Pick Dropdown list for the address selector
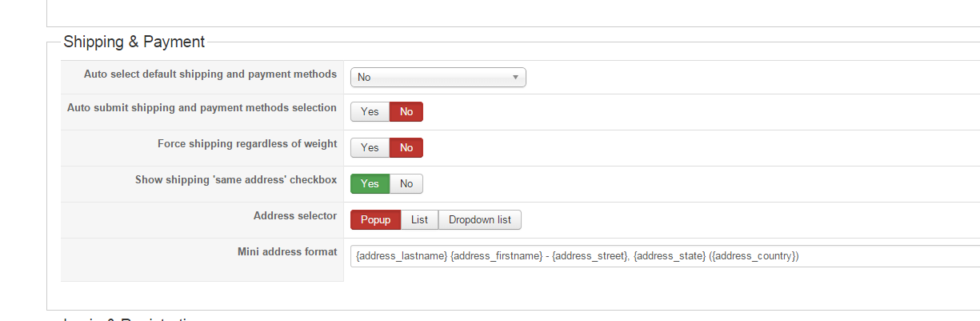The width and height of the screenshot is (980, 321). 480,220
